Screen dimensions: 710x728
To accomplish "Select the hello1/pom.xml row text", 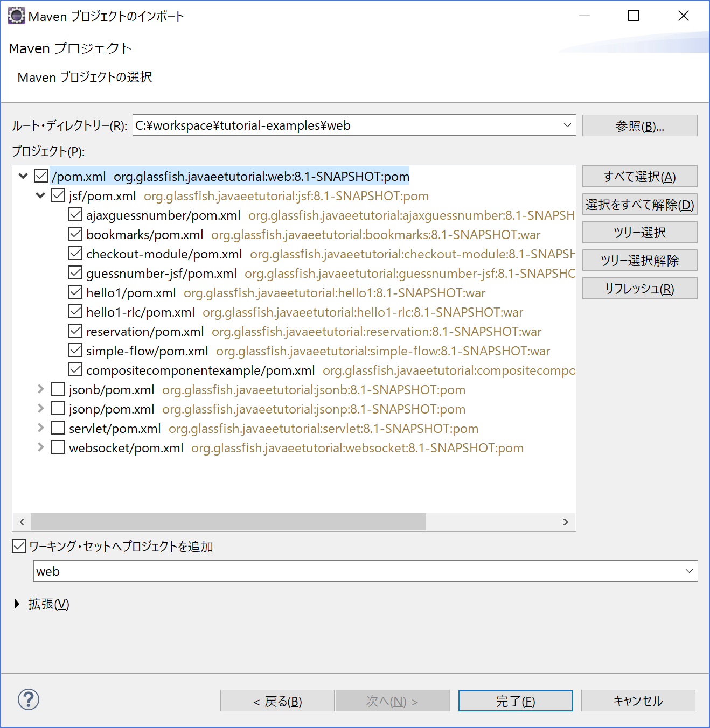I will (x=286, y=292).
